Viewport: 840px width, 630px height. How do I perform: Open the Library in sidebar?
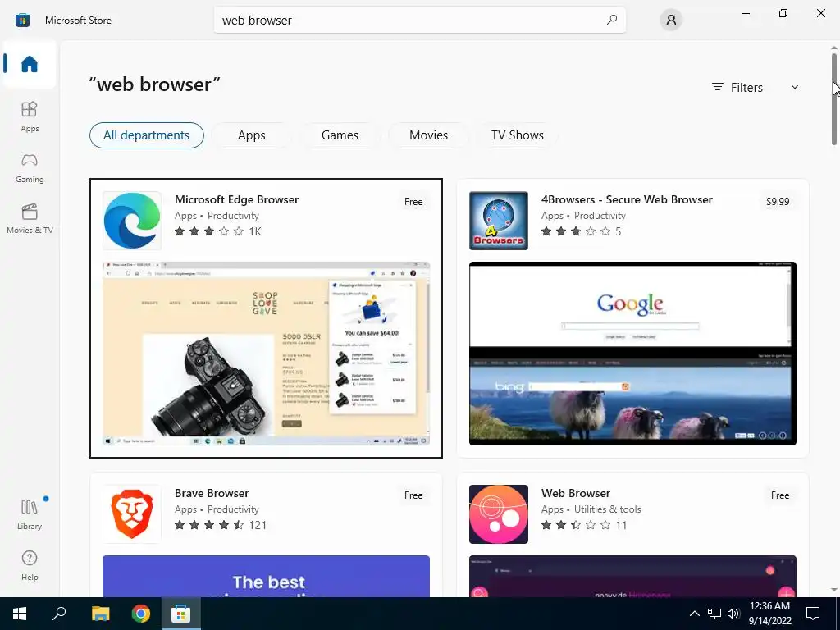[x=30, y=514]
